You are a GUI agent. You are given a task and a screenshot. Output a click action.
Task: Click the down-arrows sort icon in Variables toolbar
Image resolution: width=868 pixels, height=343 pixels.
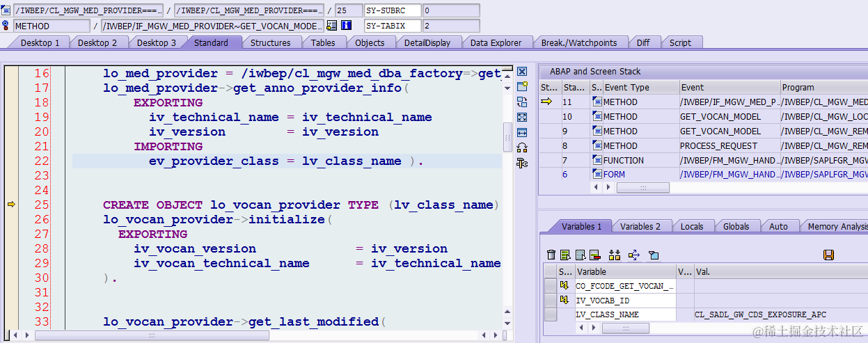coord(615,255)
